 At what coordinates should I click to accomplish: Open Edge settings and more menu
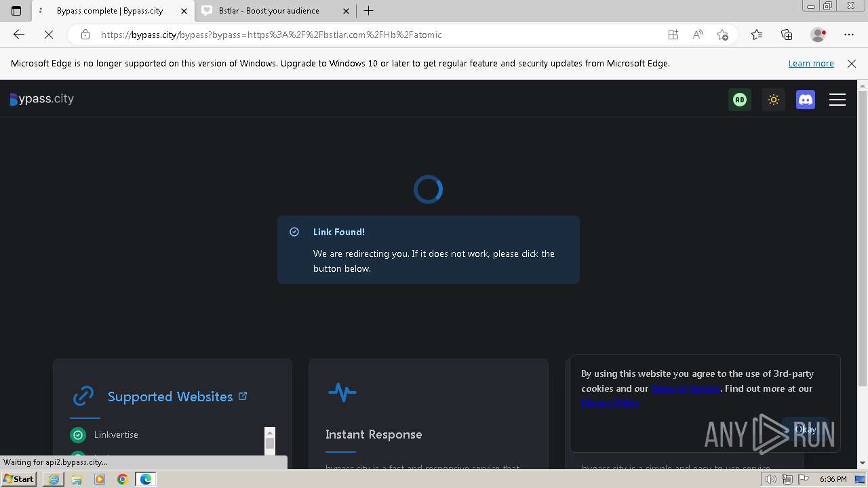click(x=849, y=35)
